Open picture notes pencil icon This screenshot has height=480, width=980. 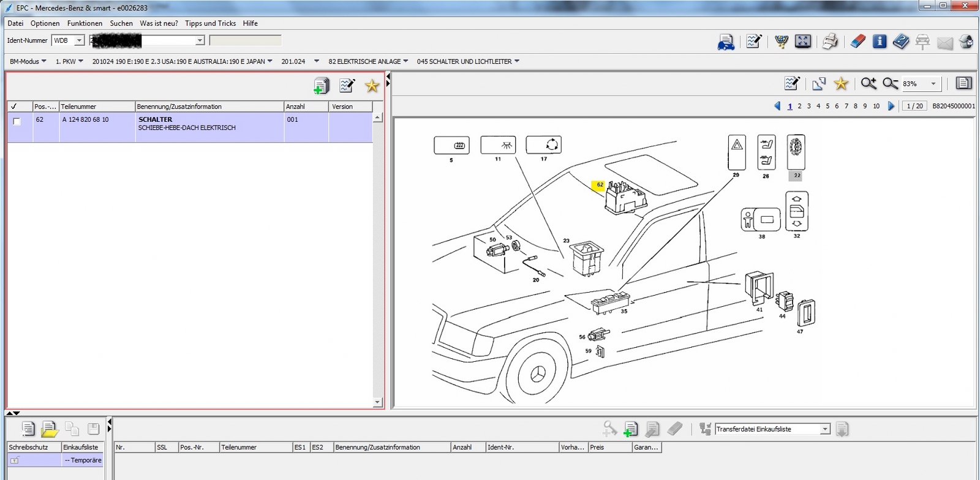click(x=792, y=83)
